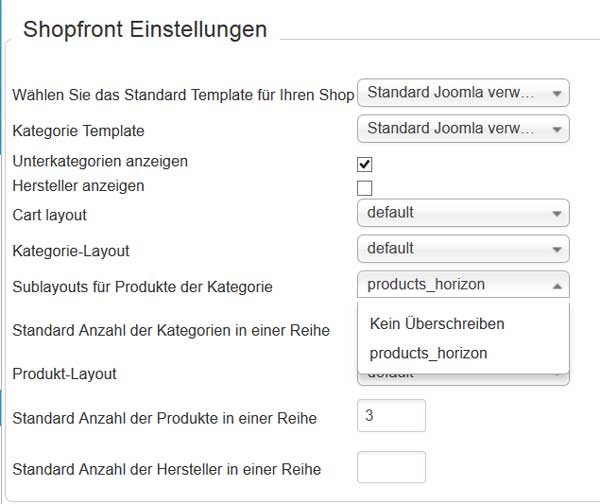Click the Shopfront Einstellungen heading
This screenshot has height=504, width=600.
click(145, 29)
